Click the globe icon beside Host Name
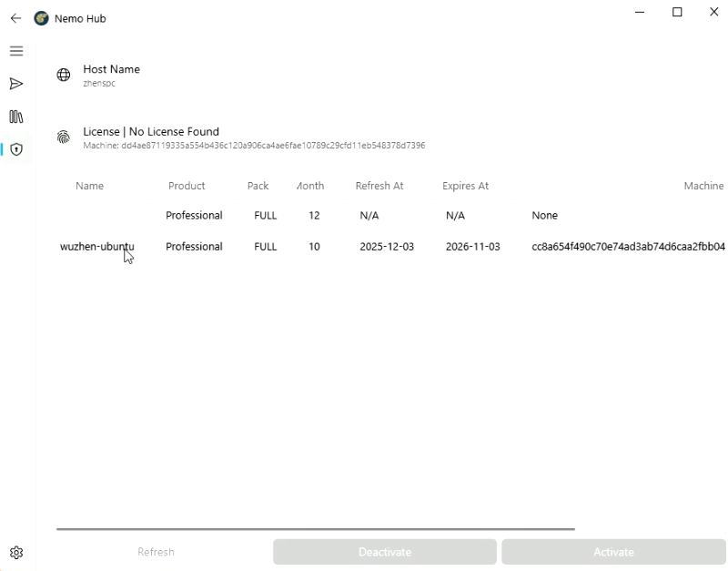The image size is (728, 571). click(x=64, y=76)
